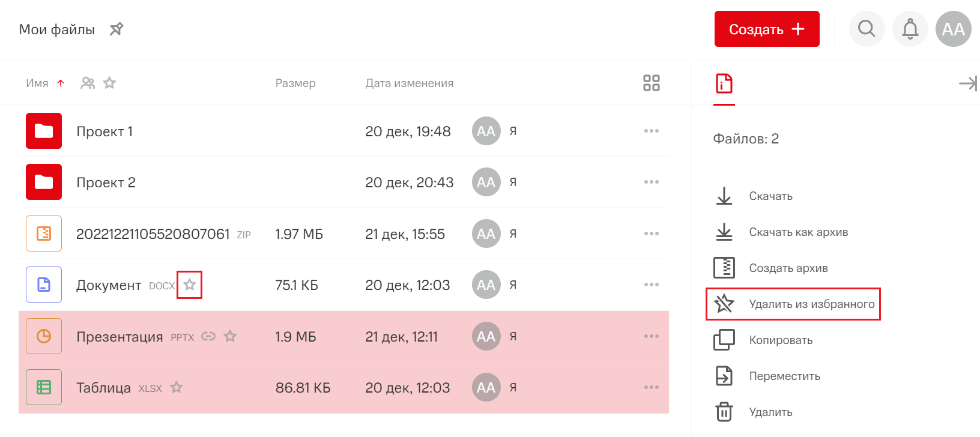Click the favorites star column header

coord(109,83)
